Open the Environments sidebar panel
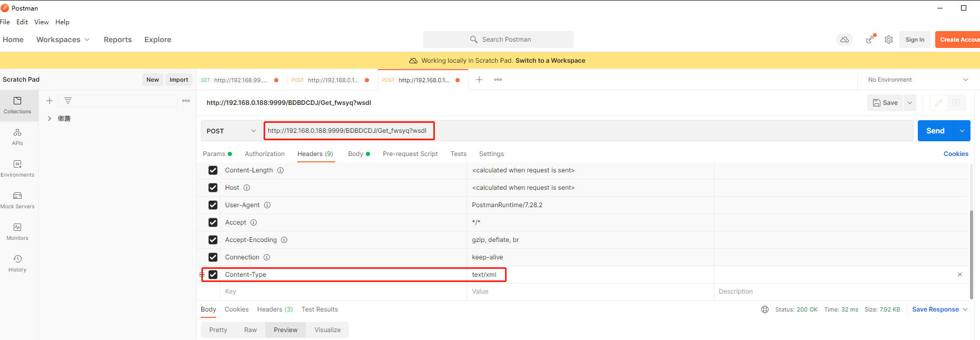The image size is (980, 340). 17,169
